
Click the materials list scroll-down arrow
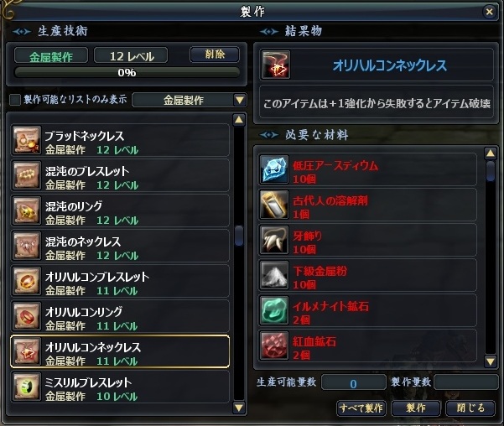point(491,361)
